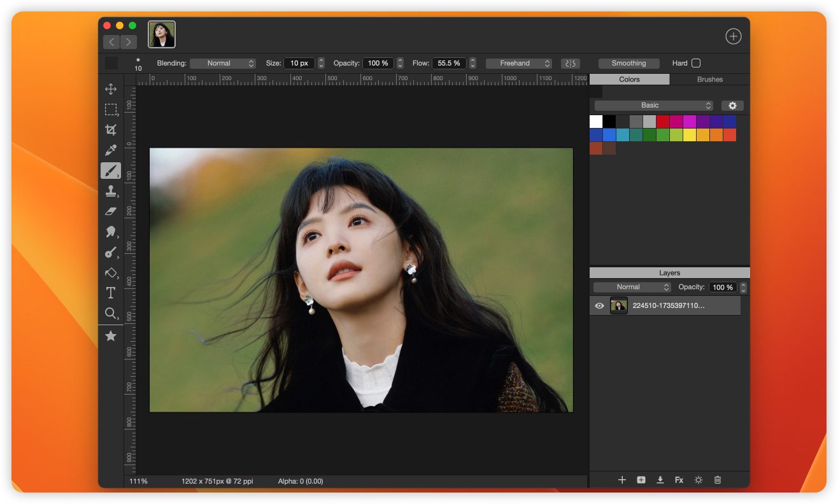Viewport: 838px width, 504px height.
Task: Pick the yellow color swatch
Action: point(690,135)
